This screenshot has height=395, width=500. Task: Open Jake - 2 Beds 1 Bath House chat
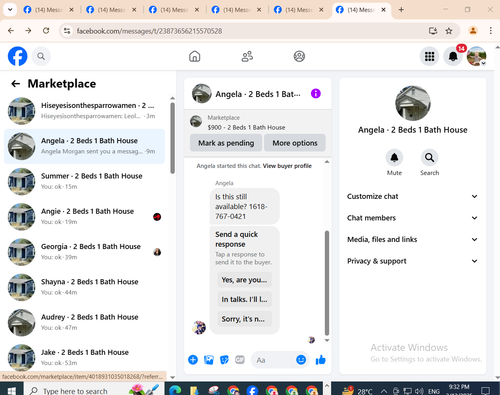pyautogui.click(x=84, y=357)
